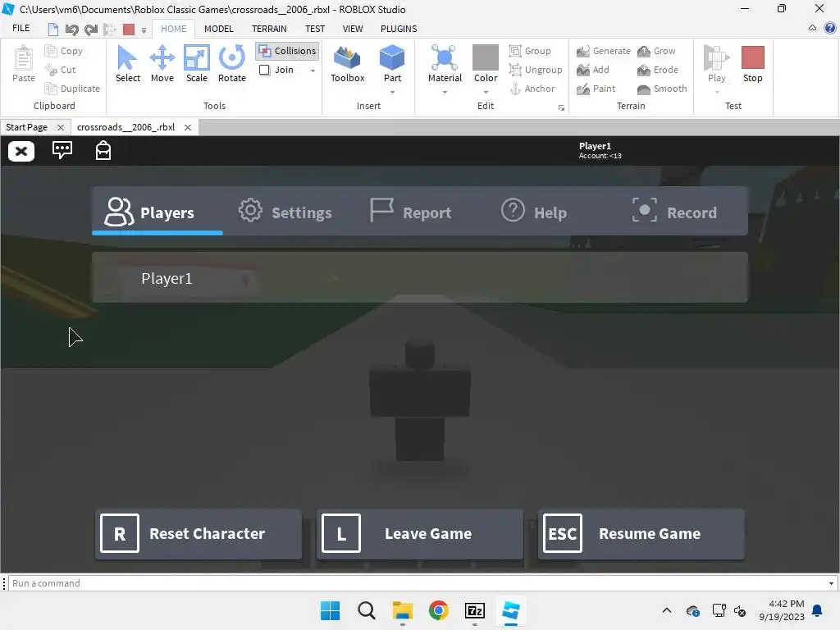The width and height of the screenshot is (840, 630).
Task: Open the quick access toolbar customize arrow
Action: (144, 30)
